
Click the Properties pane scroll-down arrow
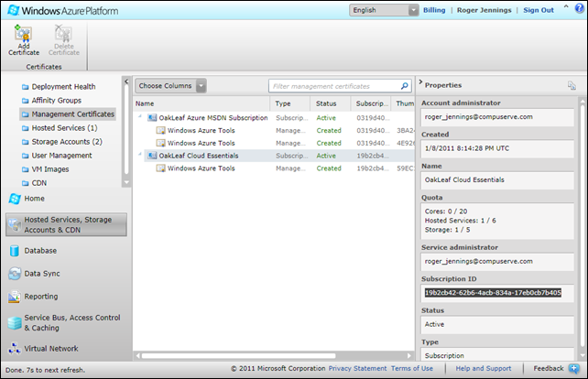coord(582,355)
